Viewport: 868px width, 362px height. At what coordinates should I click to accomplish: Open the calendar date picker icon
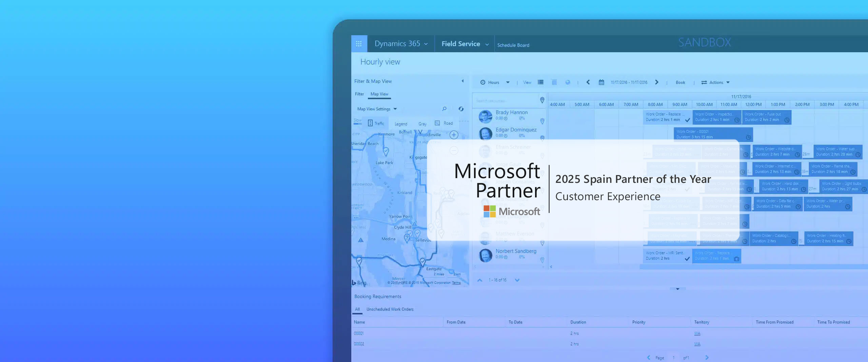click(601, 82)
